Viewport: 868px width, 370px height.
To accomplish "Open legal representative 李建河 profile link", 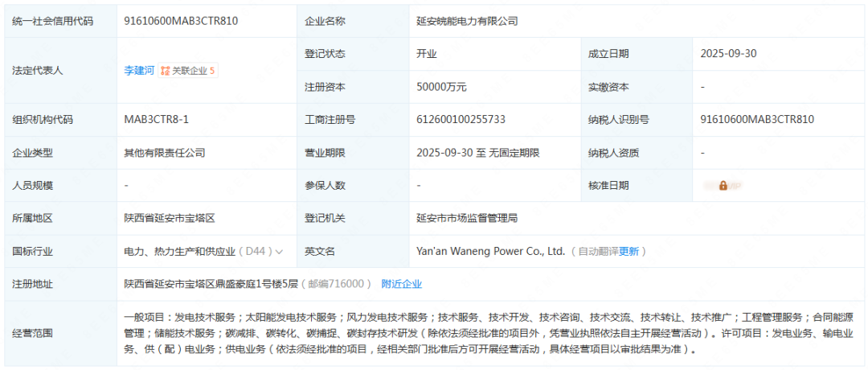I will tap(139, 71).
